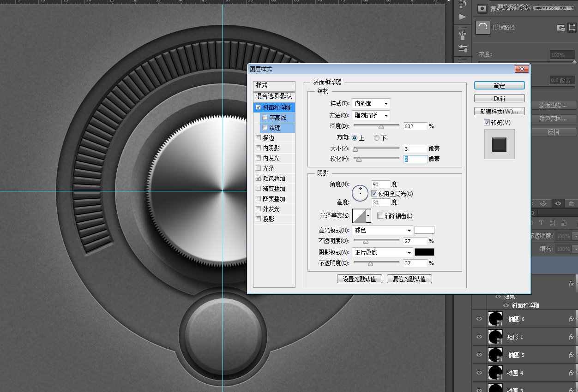
Task: Click the fx icon on layer 椭圆 6
Action: 571,319
